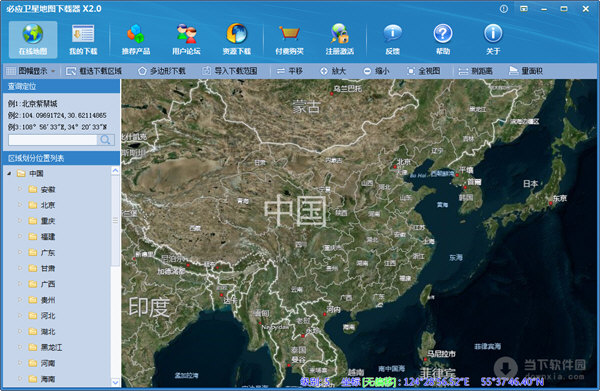
Task: Open 用户论坛 user forum
Action: (x=186, y=39)
